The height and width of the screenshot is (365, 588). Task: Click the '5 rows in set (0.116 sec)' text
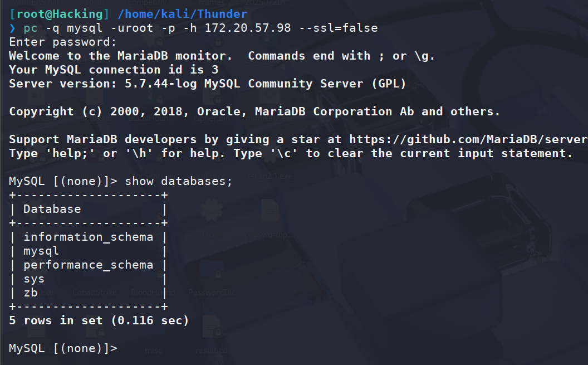pyautogui.click(x=99, y=320)
